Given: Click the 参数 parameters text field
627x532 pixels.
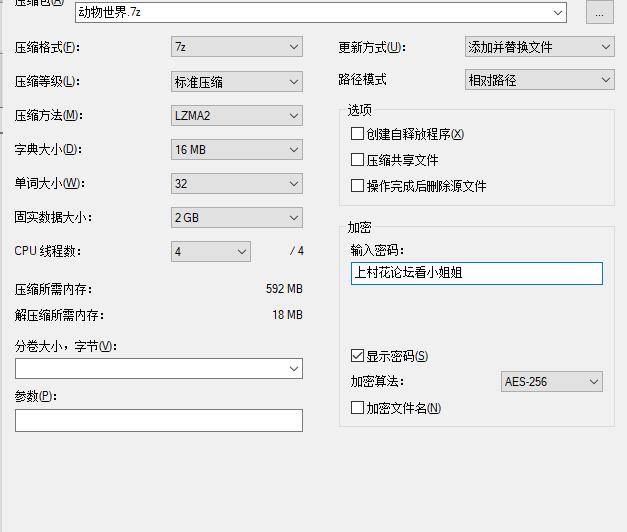Looking at the screenshot, I should coord(158,421).
